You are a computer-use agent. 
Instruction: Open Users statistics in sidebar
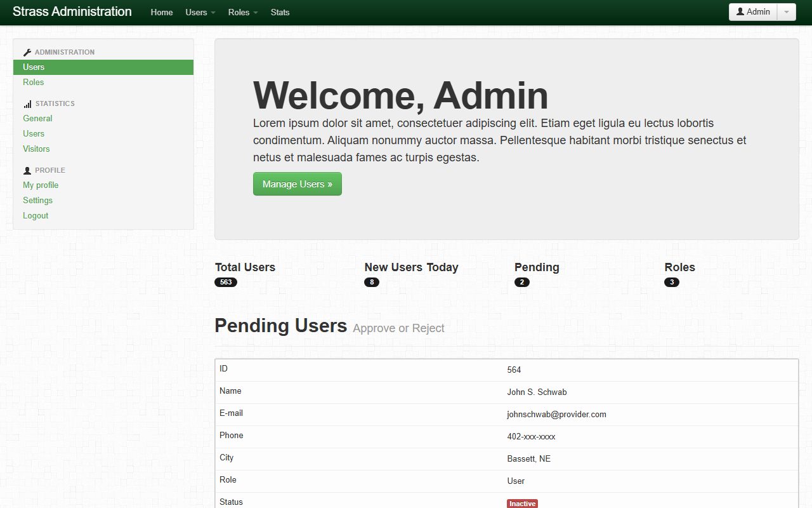point(34,134)
